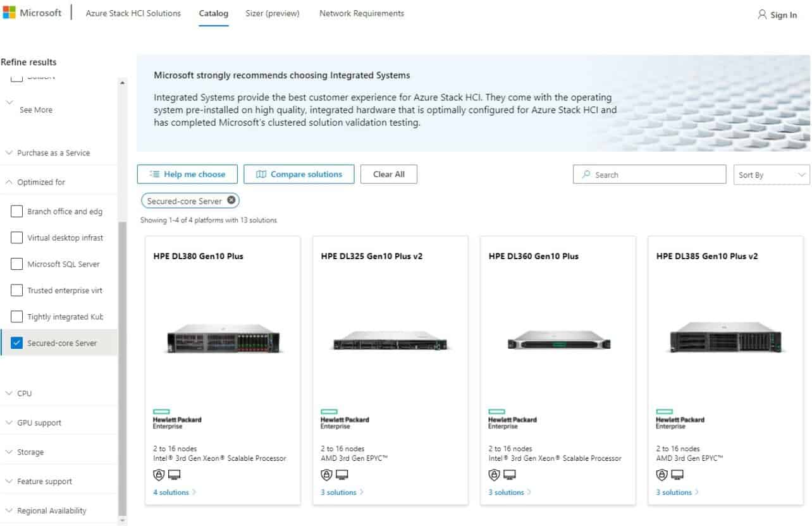The height and width of the screenshot is (529, 812).
Task: Click HPE DL360 Gen10 Plus title
Action: point(534,256)
